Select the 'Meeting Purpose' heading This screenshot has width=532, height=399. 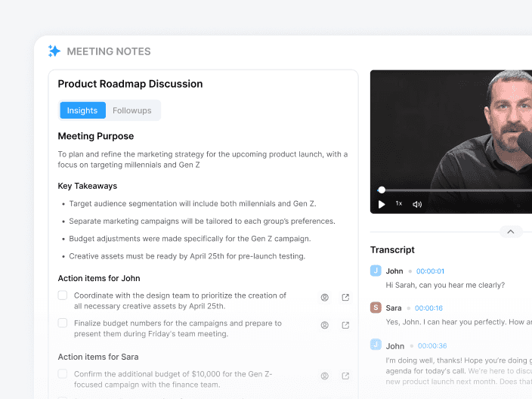[96, 136]
